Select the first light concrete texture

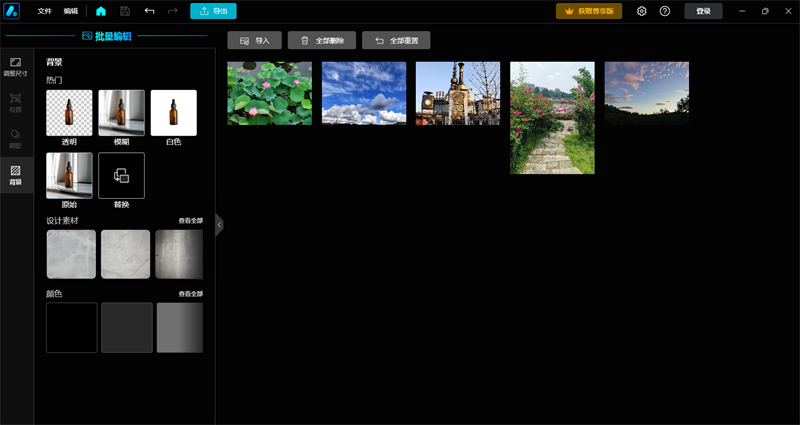71,254
